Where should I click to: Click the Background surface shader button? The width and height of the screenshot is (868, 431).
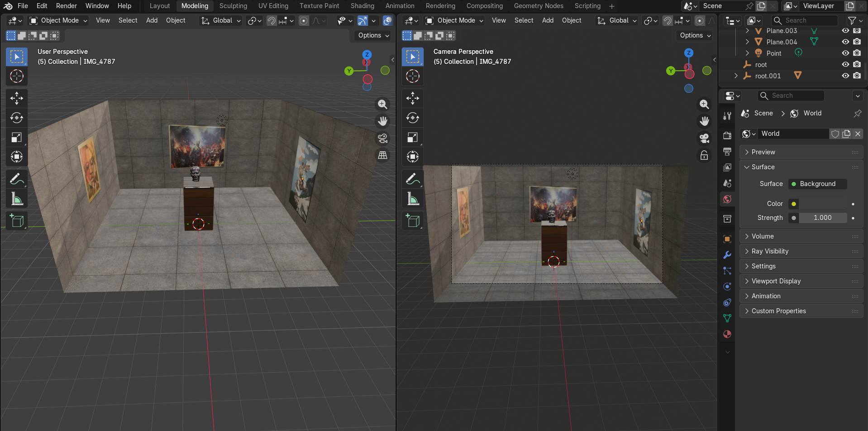(x=818, y=184)
